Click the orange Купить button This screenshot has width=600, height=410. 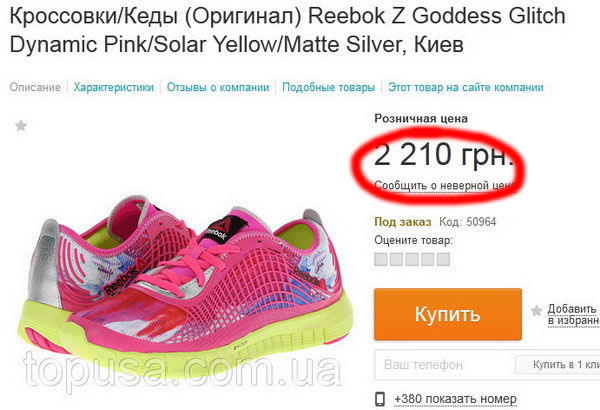[448, 314]
